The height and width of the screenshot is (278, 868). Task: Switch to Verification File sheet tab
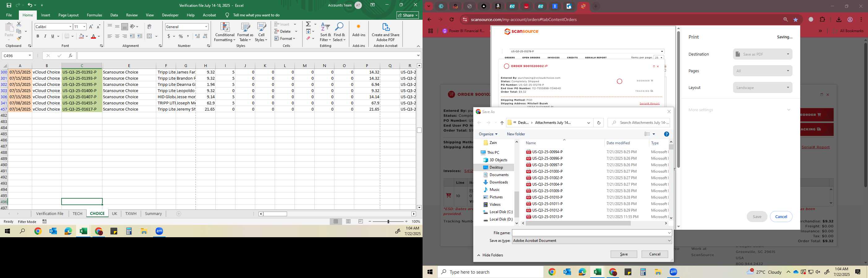[x=50, y=214]
